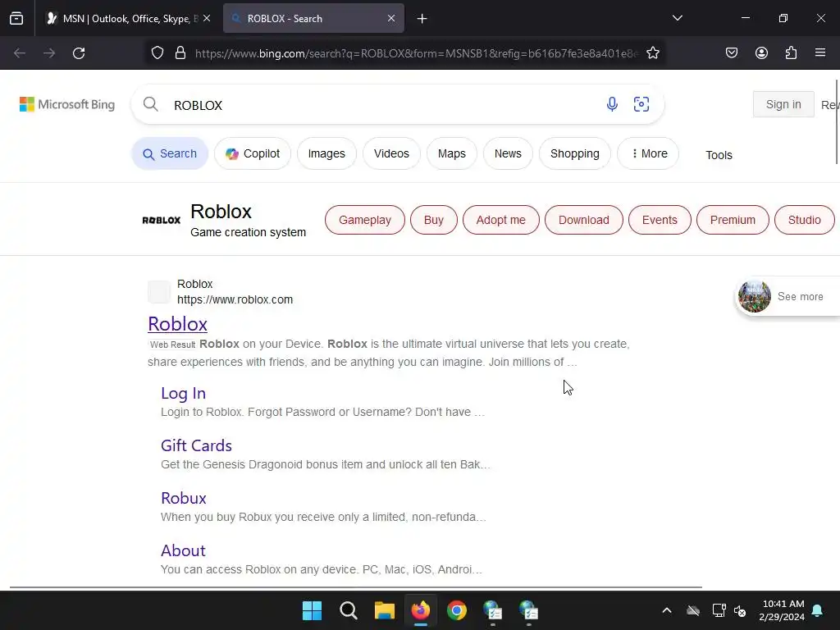The height and width of the screenshot is (630, 840).
Task: Open notification bell in taskbar
Action: coord(818,610)
